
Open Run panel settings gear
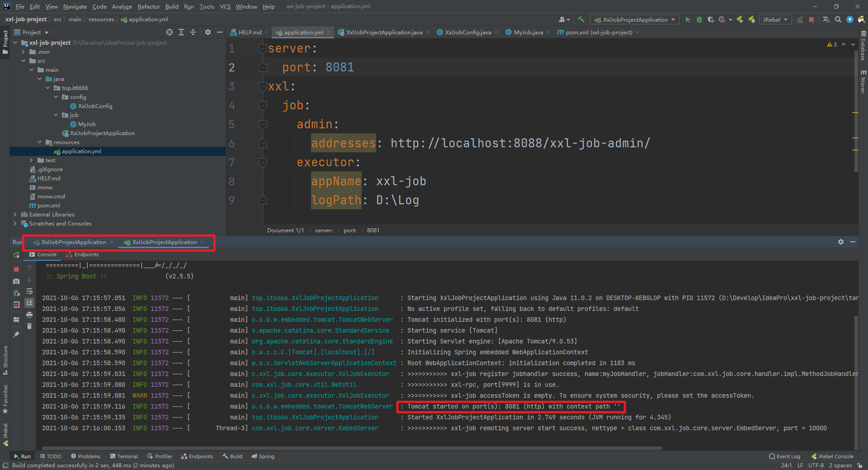click(841, 242)
